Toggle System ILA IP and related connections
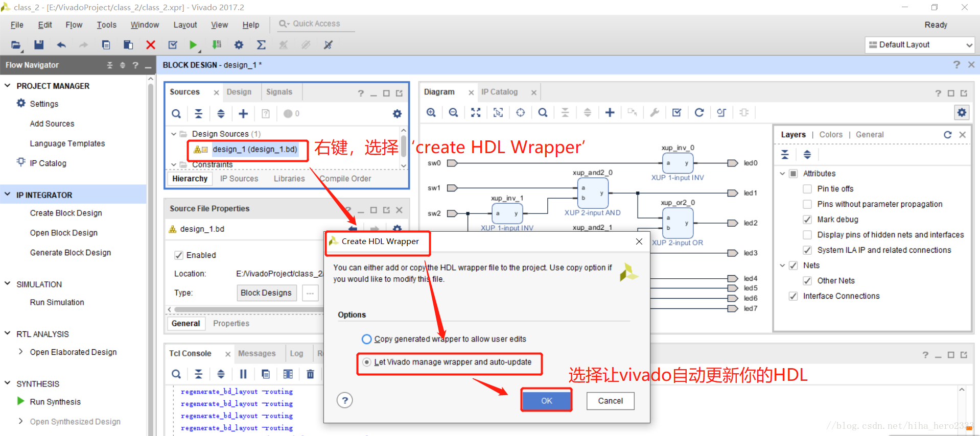 (x=807, y=250)
